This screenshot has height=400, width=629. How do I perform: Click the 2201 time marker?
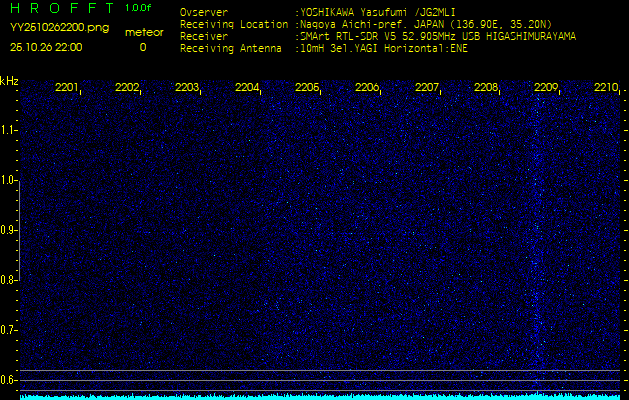point(67,88)
